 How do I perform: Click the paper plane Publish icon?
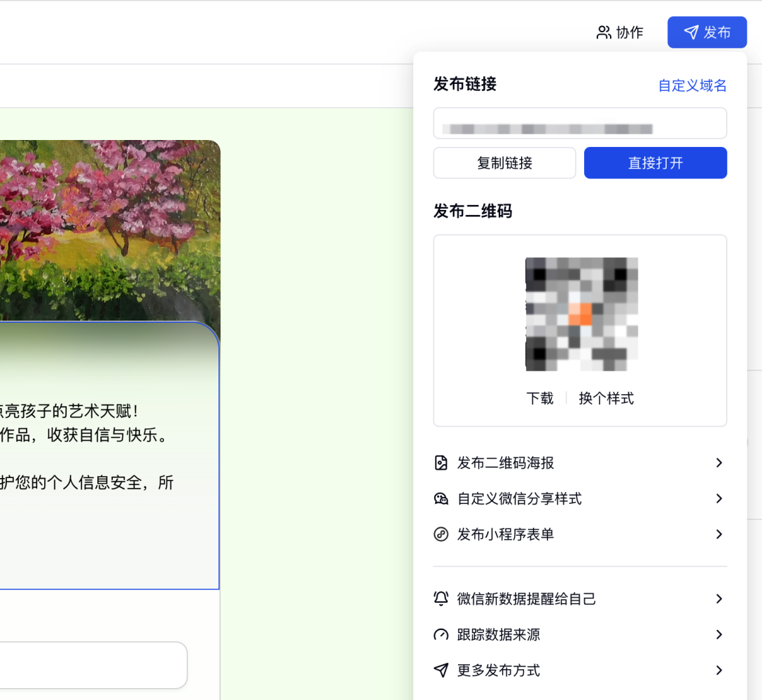[691, 32]
